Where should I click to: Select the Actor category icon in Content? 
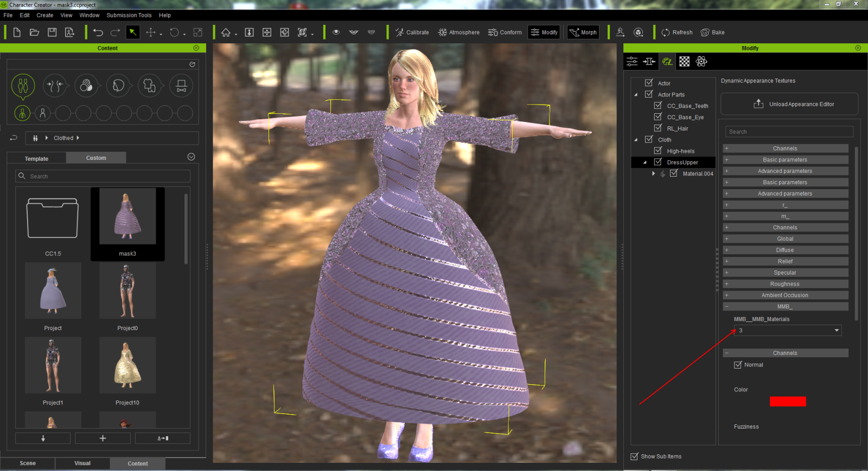23,86
